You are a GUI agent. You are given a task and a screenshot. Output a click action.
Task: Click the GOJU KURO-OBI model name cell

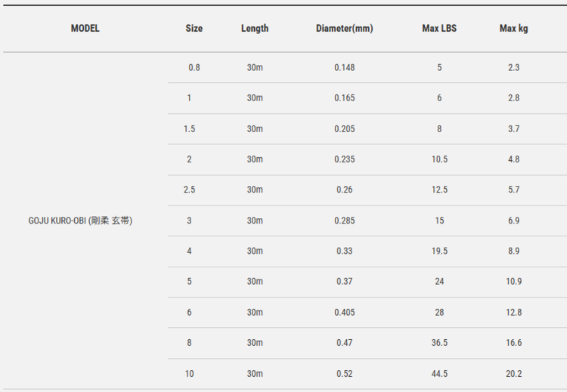(x=81, y=221)
